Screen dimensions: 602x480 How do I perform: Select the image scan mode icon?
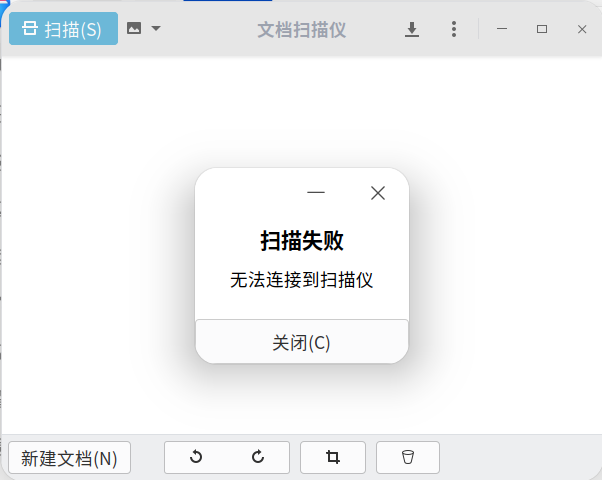coord(134,28)
